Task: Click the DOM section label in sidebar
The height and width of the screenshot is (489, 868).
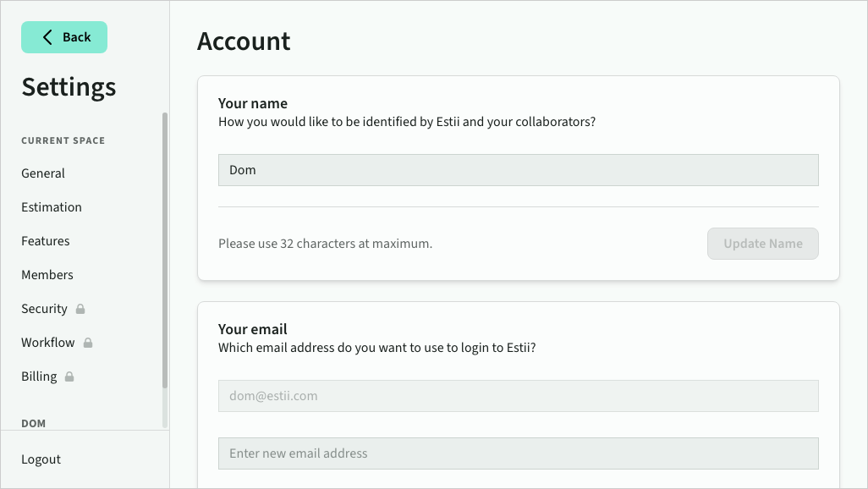Action: point(34,423)
